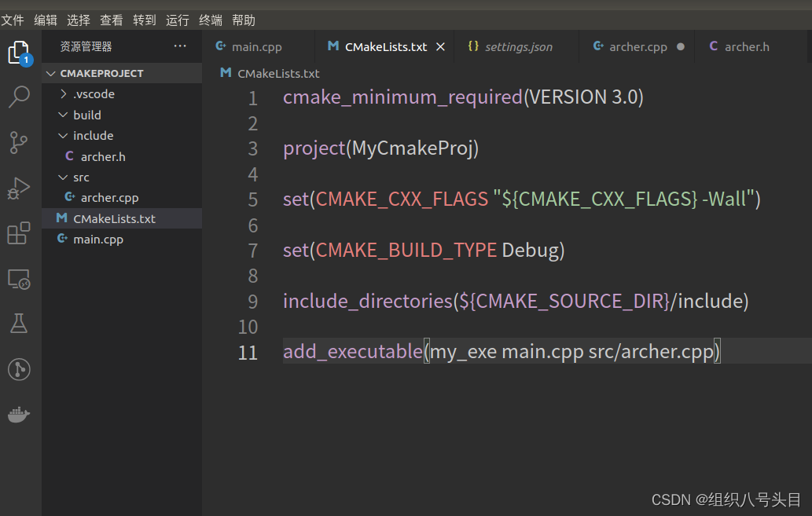812x516 pixels.
Task: Switch to the archer.cpp editor tab
Action: click(x=637, y=46)
